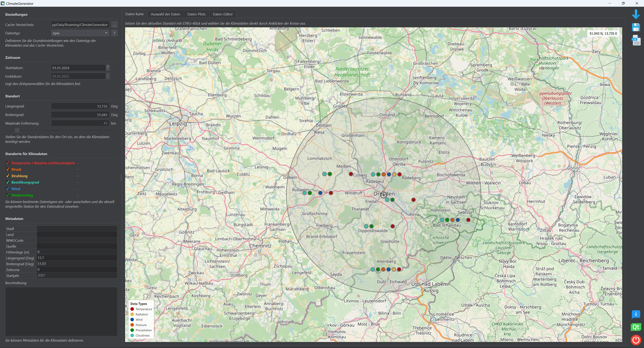Click the cache directory browse "..." button
Screen dimensions: 644x348
pyautogui.click(x=114, y=25)
